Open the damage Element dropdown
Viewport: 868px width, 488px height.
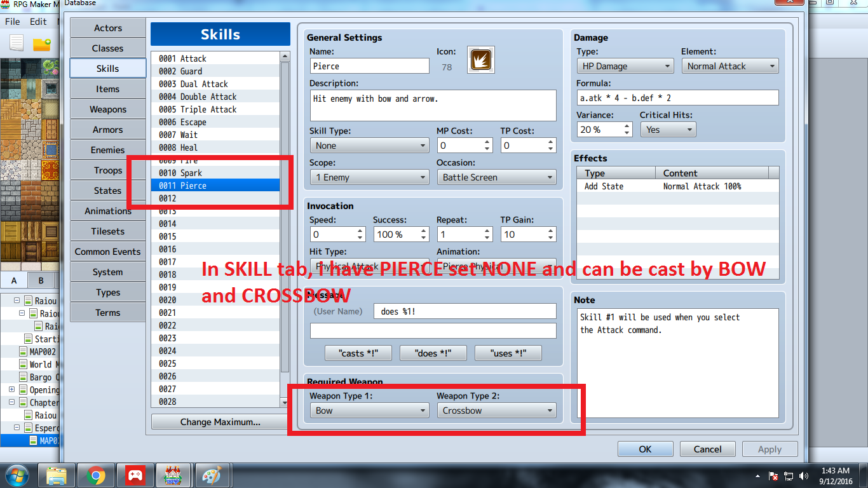(x=730, y=66)
